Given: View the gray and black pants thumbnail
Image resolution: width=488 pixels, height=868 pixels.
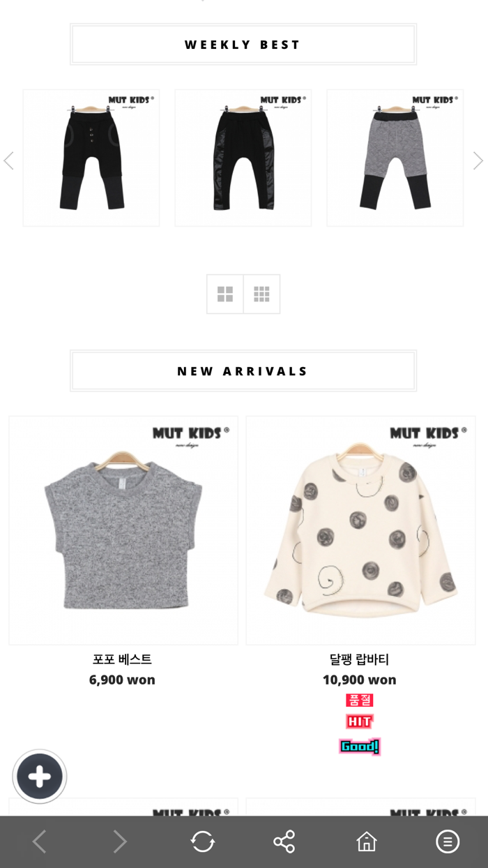Looking at the screenshot, I should coord(395,158).
